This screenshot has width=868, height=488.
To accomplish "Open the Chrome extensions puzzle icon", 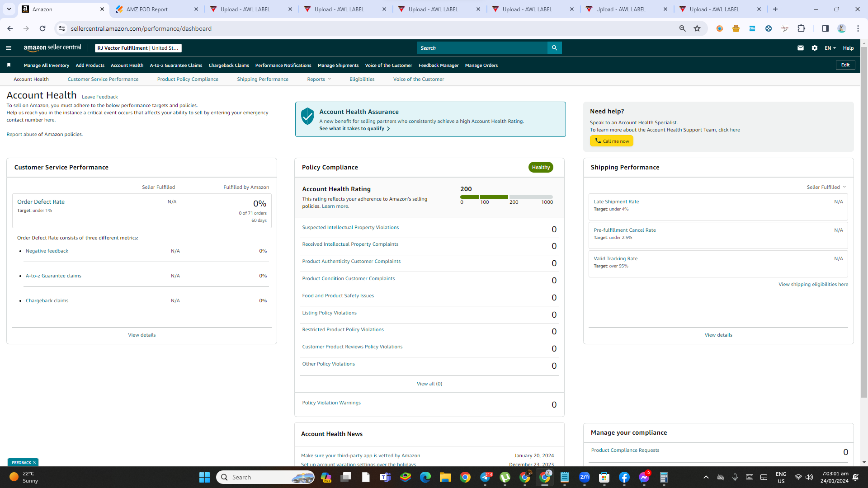I will click(x=802, y=28).
